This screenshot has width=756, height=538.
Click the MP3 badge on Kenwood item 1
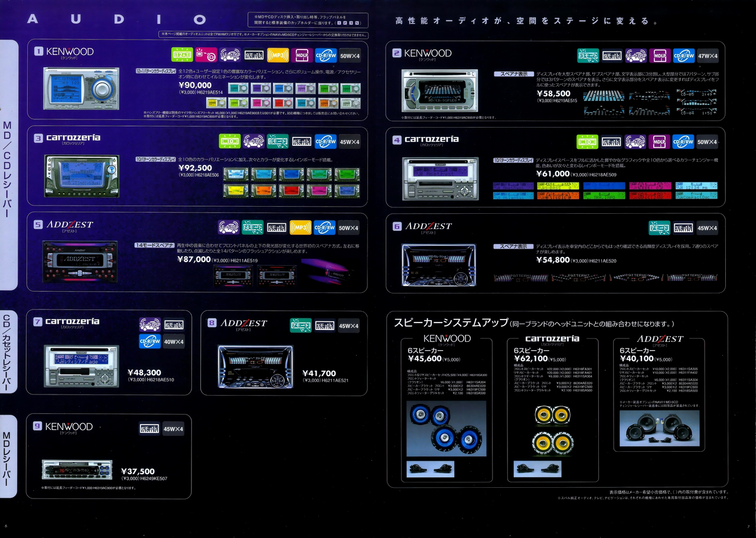point(278,56)
